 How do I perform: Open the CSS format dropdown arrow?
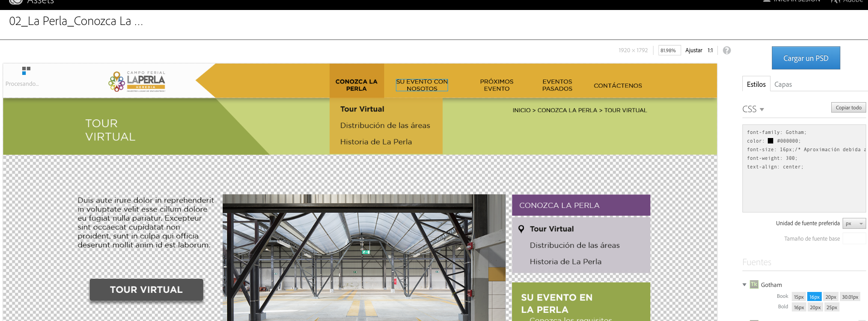pos(762,109)
